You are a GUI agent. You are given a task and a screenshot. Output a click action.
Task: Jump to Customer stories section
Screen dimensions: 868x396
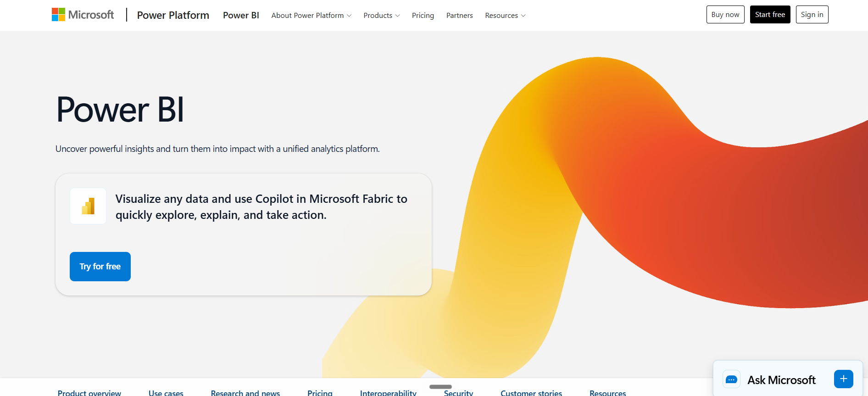tap(531, 393)
